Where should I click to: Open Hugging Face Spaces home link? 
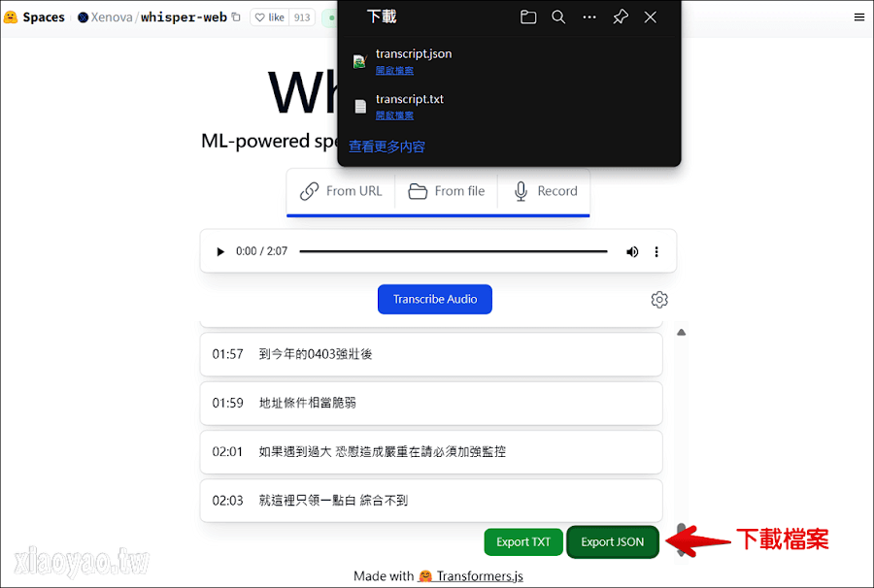[34, 17]
